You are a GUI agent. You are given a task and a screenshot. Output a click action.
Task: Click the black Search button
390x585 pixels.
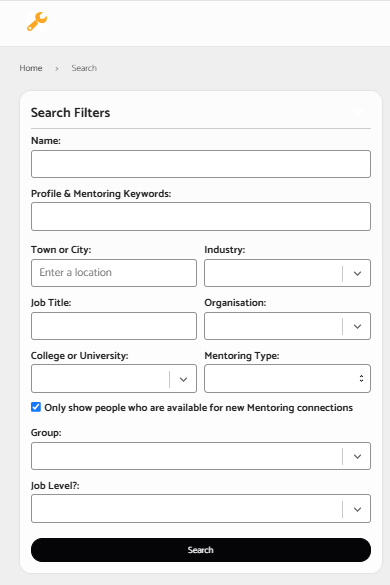[x=201, y=550]
